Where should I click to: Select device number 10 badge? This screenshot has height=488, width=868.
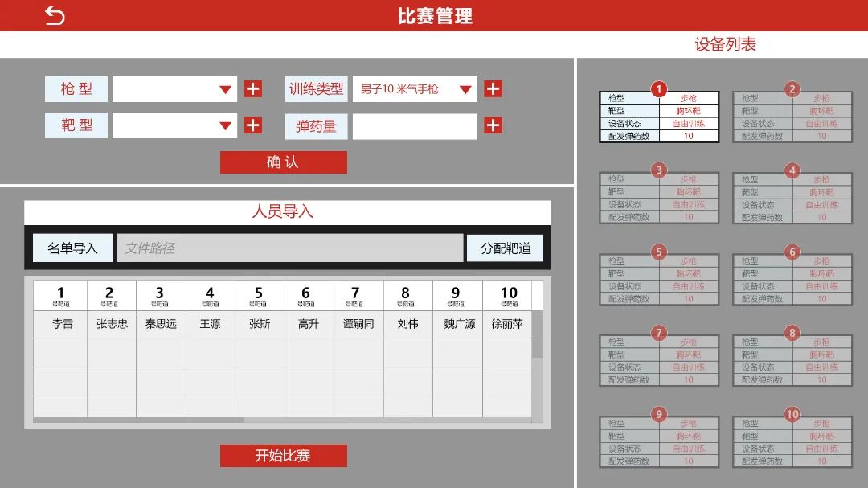tap(792, 414)
